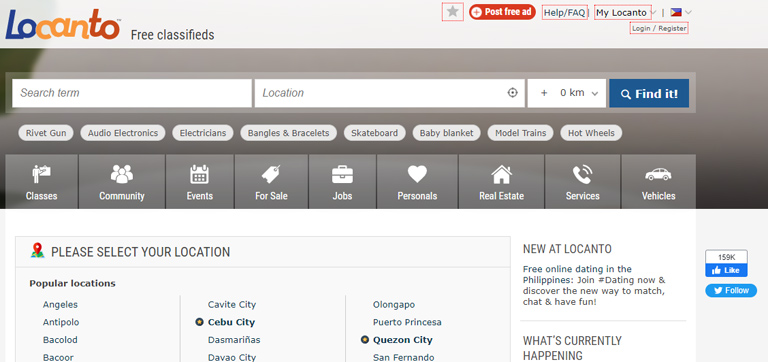The image size is (768, 362).
Task: Click the map pin icon beside Please Select Your Location
Action: [37, 251]
